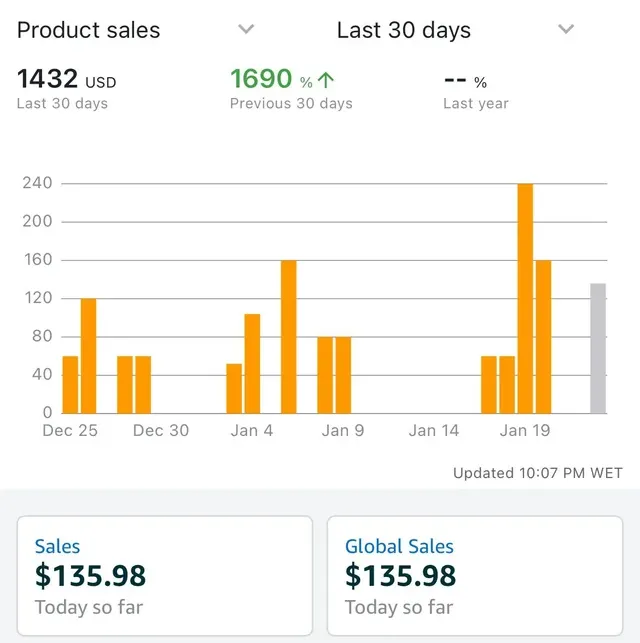640x643 pixels.
Task: Tap the Last year comparison value
Action: 465,81
